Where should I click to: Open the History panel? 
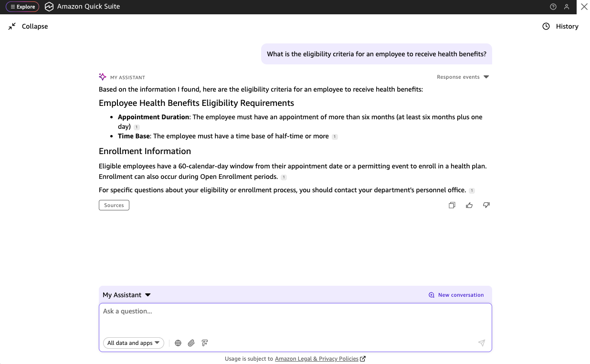tap(560, 27)
